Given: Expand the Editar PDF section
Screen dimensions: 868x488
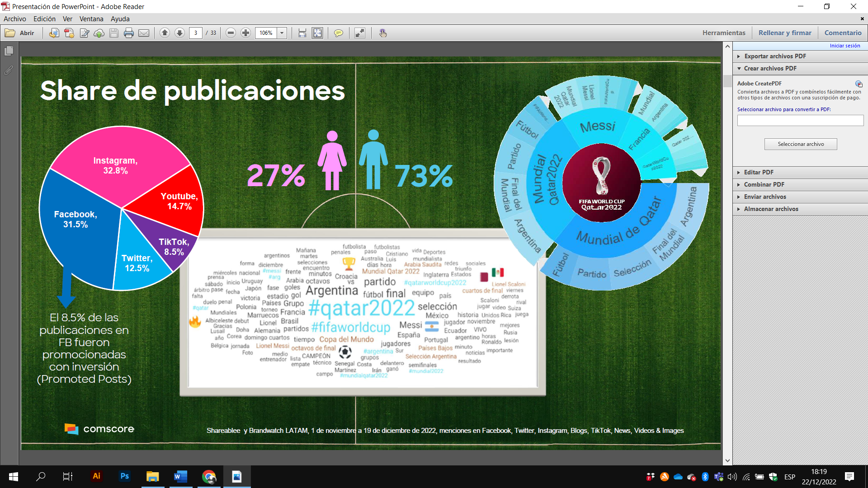Looking at the screenshot, I should pyautogui.click(x=759, y=172).
